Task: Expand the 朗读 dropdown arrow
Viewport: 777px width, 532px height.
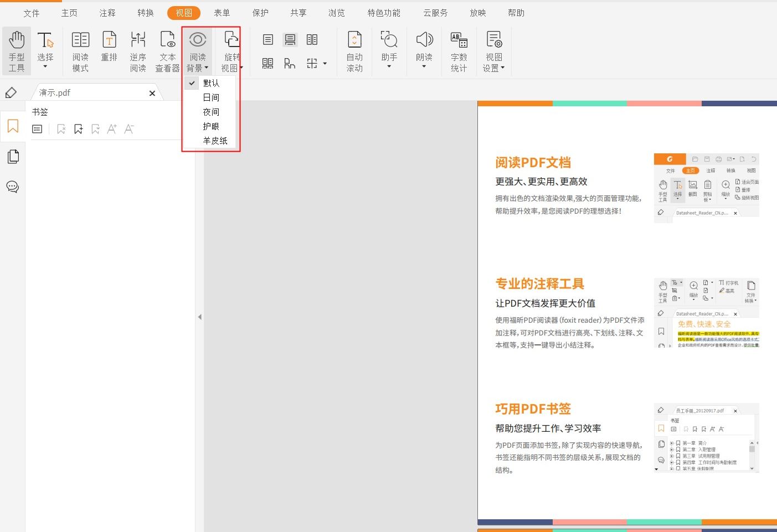Action: click(424, 66)
